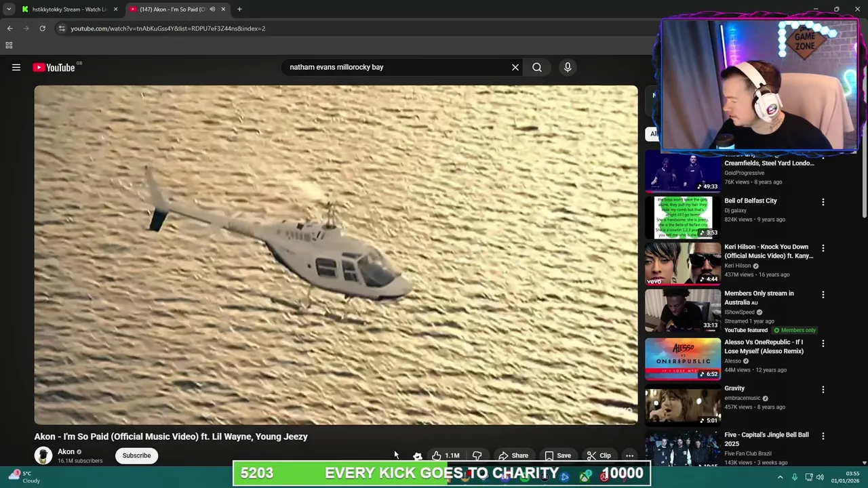
Task: Open network tray icon on taskbar
Action: click(809, 477)
